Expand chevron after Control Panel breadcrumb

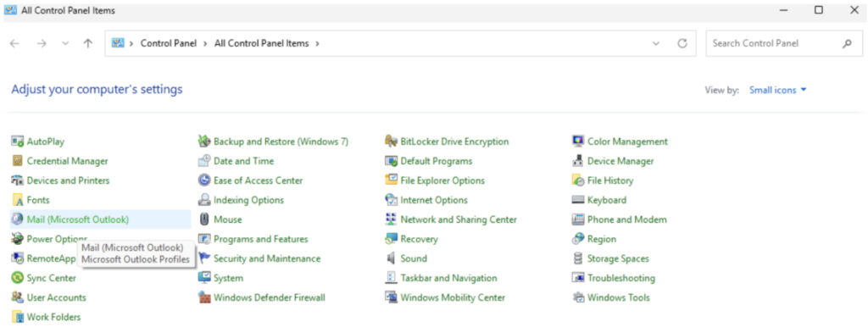point(205,44)
